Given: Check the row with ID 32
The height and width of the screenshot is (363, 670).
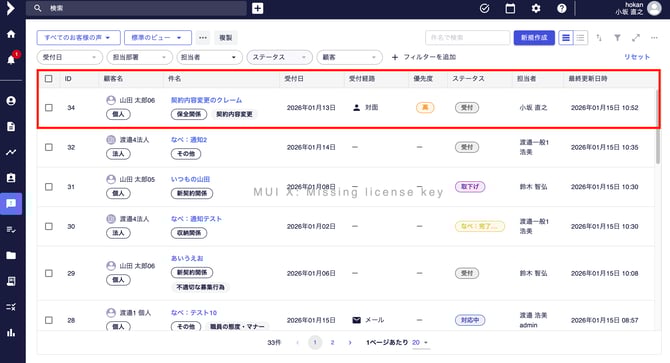Looking at the screenshot, I should click(49, 147).
